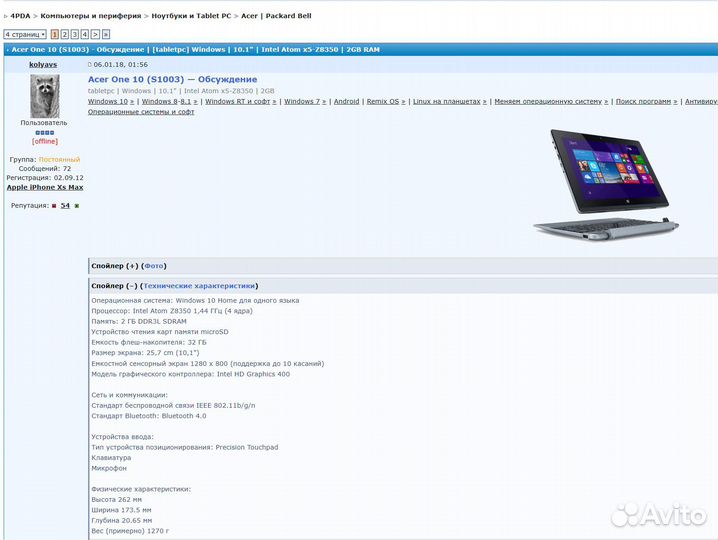This screenshot has width=718, height=540.
Task: Go to page 2 of the topic
Action: point(65,34)
